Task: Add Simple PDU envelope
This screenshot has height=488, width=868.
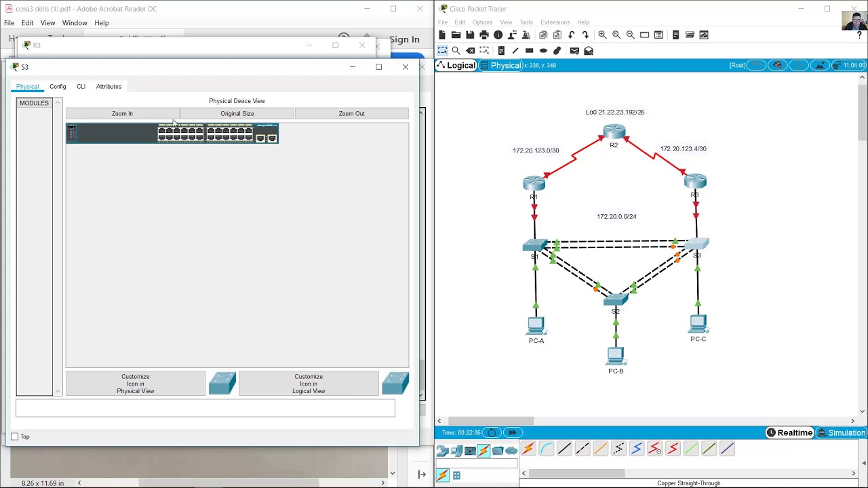Action: tap(574, 51)
